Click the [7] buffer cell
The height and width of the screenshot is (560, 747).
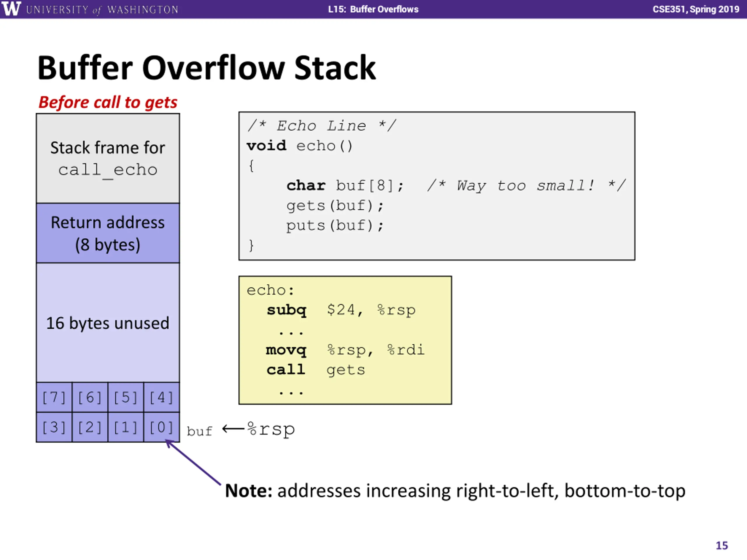coord(54,397)
